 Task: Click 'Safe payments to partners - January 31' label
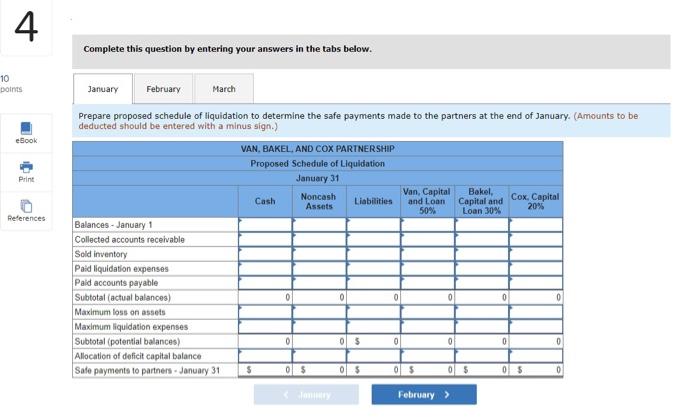147,370
